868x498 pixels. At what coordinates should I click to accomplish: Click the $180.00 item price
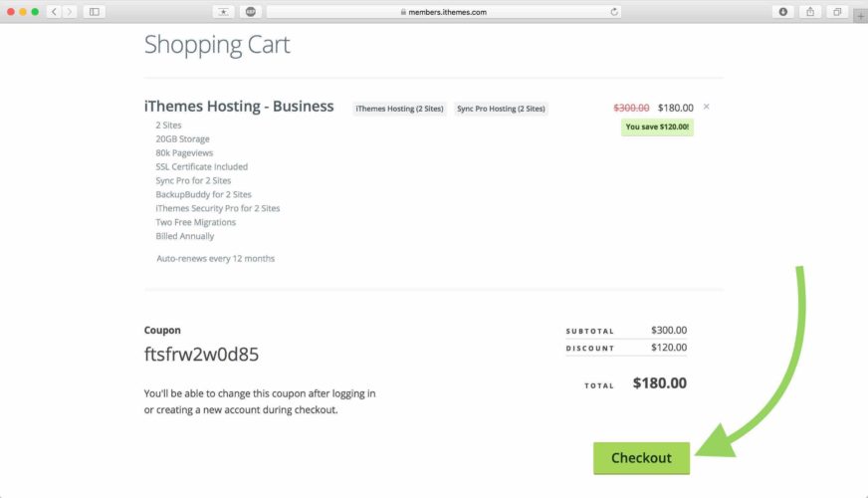coord(675,108)
